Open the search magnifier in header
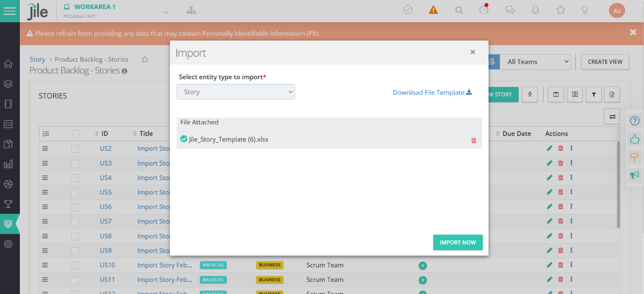The height and width of the screenshot is (294, 644). [459, 10]
